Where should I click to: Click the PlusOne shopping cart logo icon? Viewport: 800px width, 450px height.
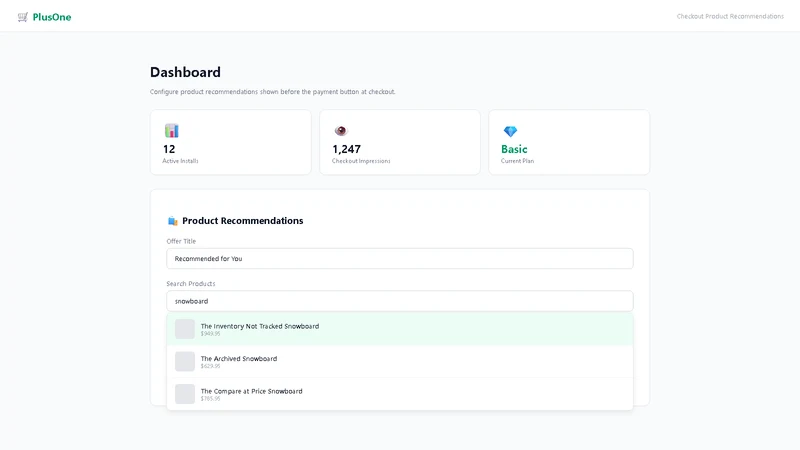click(x=22, y=17)
